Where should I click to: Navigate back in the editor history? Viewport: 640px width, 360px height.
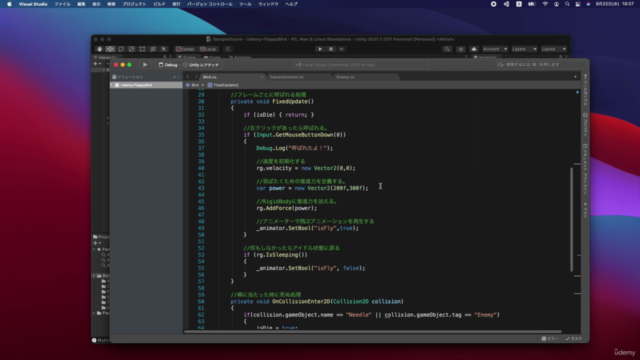188,77
